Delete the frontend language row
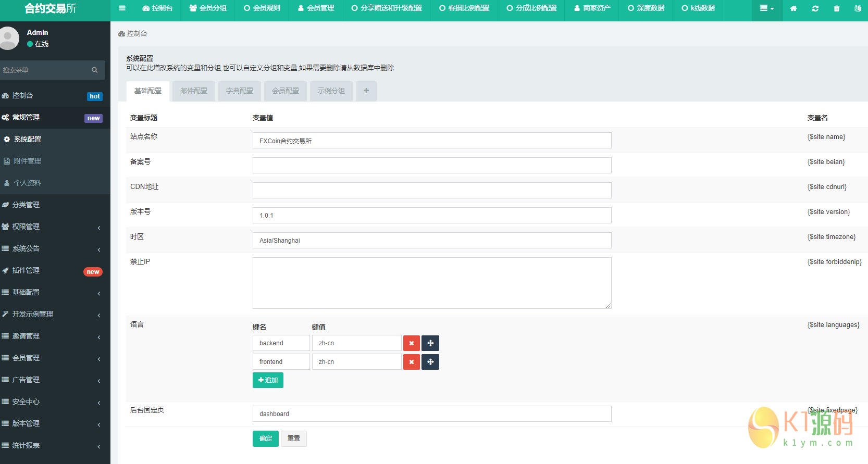The height and width of the screenshot is (464, 868). click(412, 362)
